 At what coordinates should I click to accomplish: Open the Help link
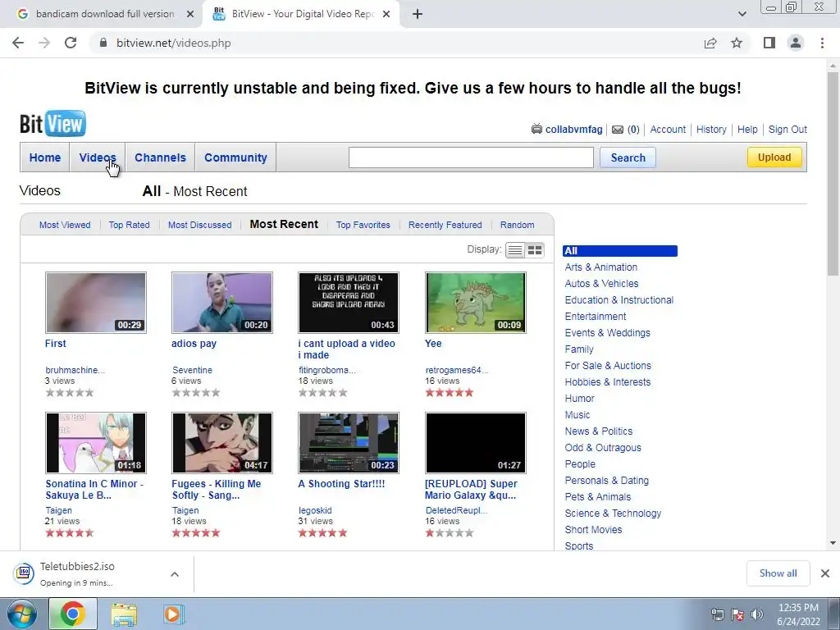[747, 129]
